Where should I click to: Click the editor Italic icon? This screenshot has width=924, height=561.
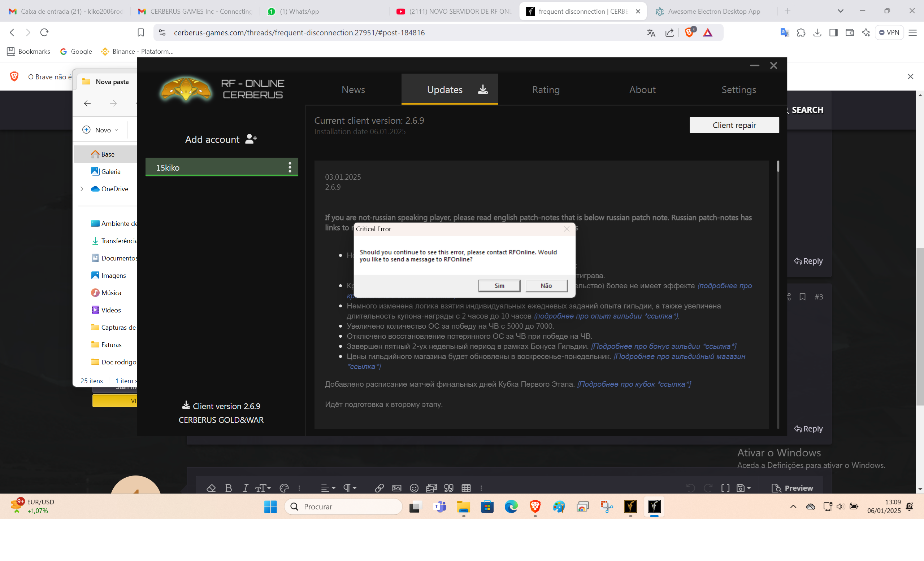tap(245, 488)
